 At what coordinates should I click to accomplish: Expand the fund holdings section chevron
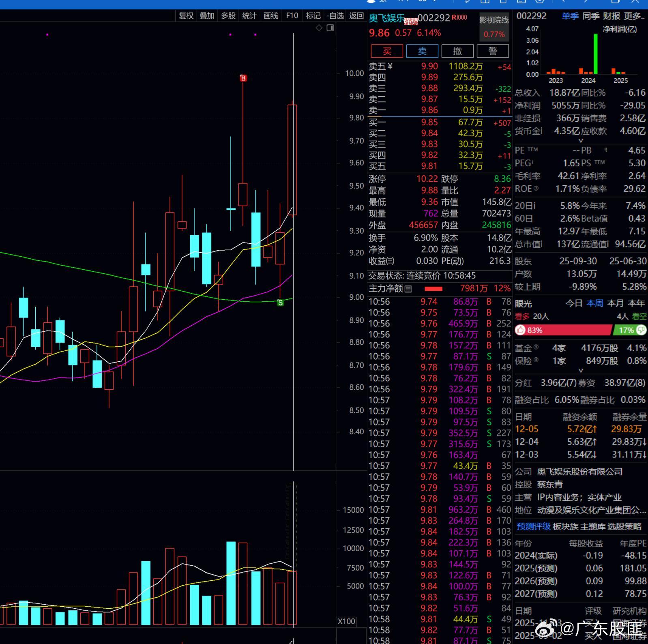(x=581, y=371)
